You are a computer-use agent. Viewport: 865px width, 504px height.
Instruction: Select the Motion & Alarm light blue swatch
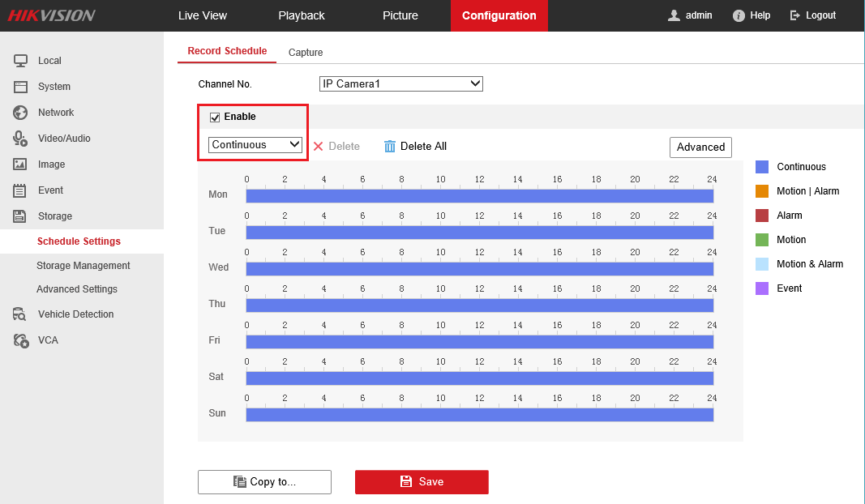[x=762, y=264]
